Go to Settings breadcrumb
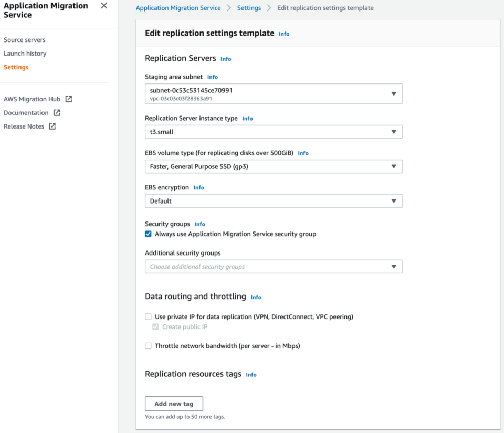The width and height of the screenshot is (504, 433). coord(249,8)
